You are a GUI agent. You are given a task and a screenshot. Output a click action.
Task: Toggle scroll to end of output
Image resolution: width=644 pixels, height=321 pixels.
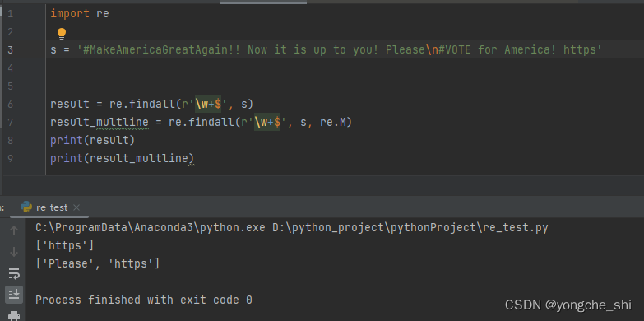tap(14, 294)
